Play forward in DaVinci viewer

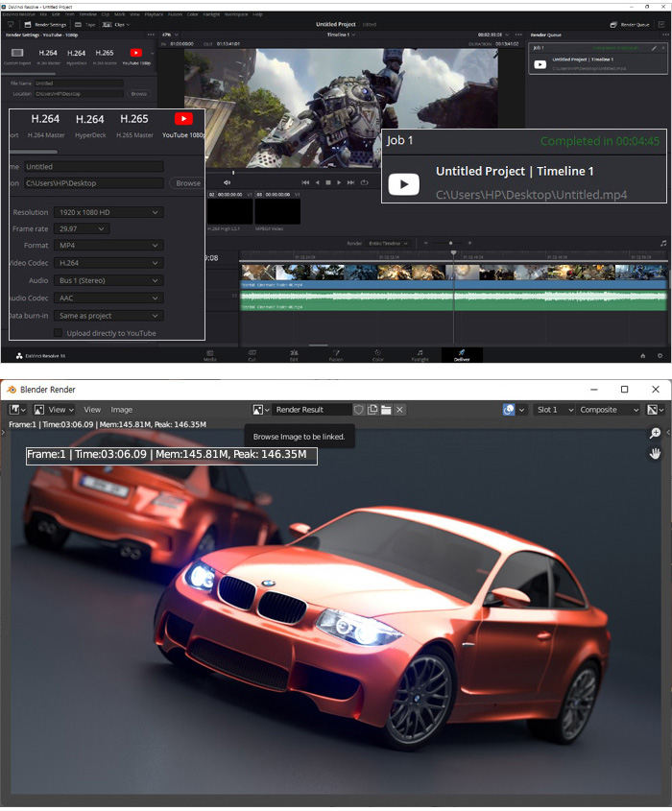[339, 182]
